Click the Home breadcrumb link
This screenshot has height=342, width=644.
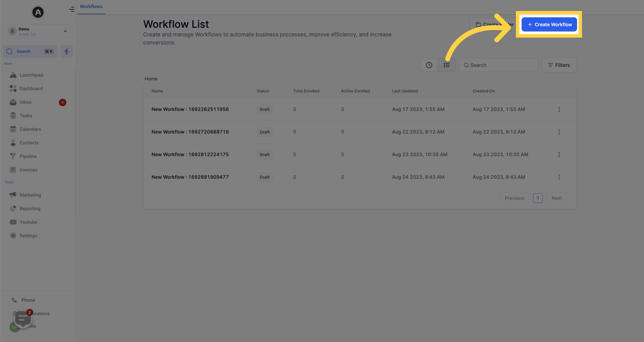point(151,78)
